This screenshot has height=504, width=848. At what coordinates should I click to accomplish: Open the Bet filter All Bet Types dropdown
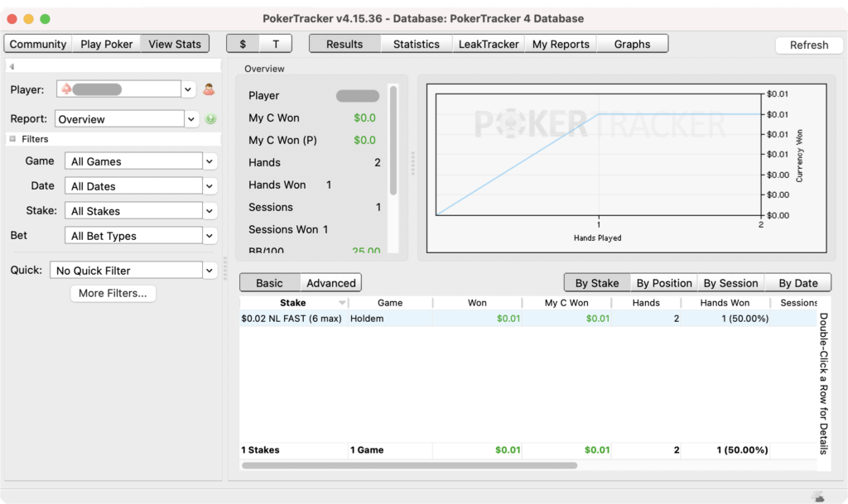click(x=210, y=236)
